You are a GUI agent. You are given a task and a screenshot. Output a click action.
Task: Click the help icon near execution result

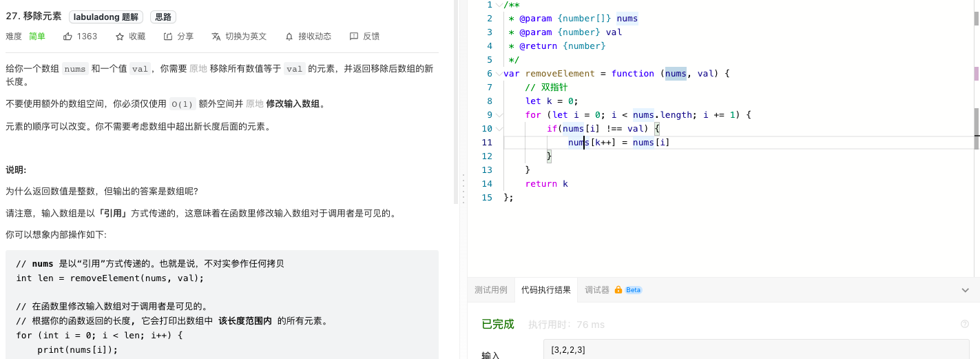pos(965,324)
